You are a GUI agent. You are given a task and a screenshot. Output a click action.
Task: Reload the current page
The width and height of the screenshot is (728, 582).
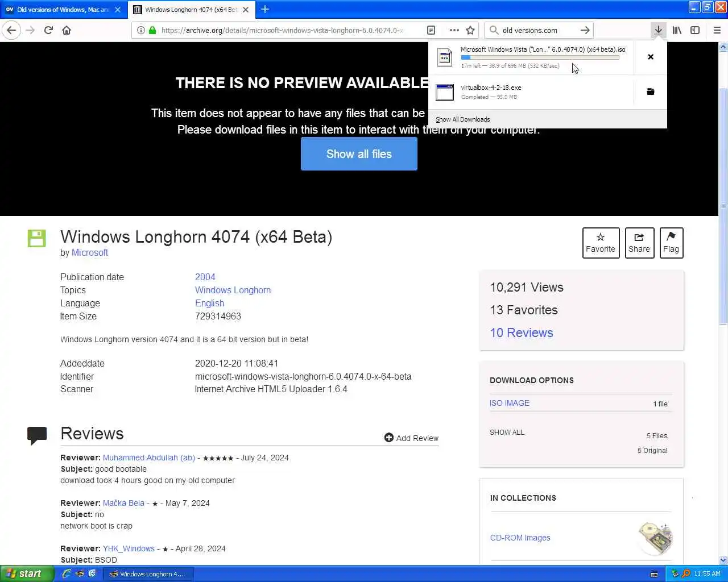pyautogui.click(x=48, y=30)
